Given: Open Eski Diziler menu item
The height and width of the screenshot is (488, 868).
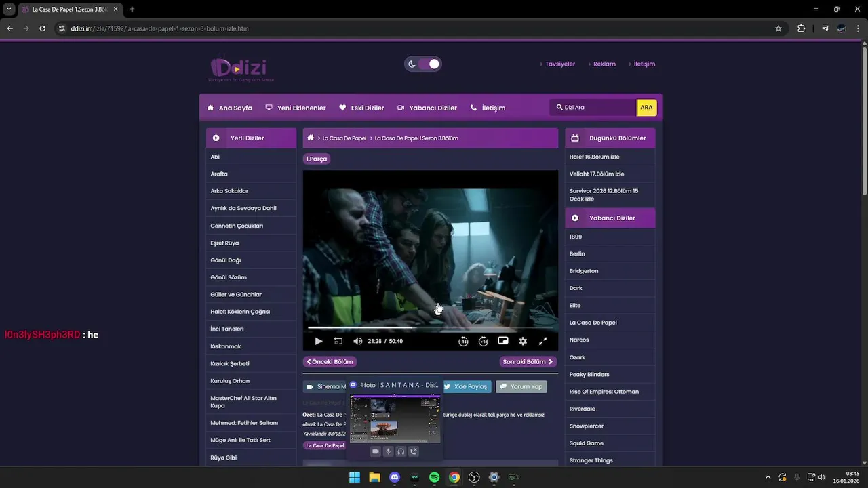Looking at the screenshot, I should tap(361, 108).
